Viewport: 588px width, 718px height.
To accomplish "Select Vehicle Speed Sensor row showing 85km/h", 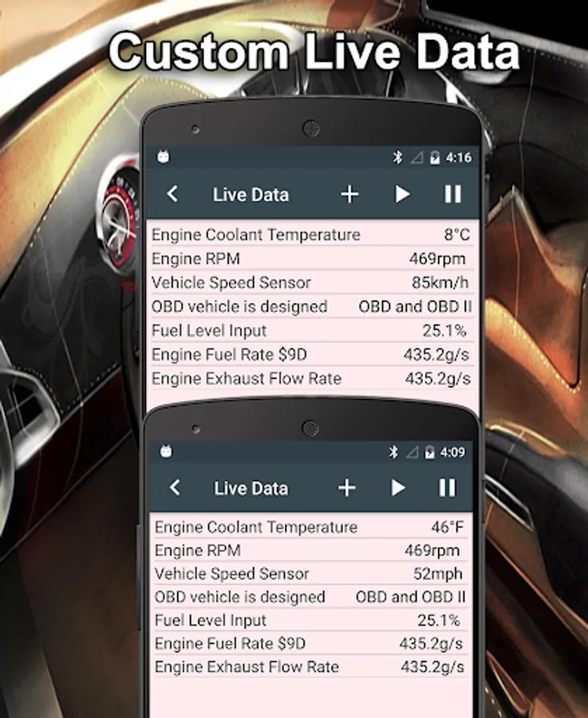I will (x=312, y=282).
